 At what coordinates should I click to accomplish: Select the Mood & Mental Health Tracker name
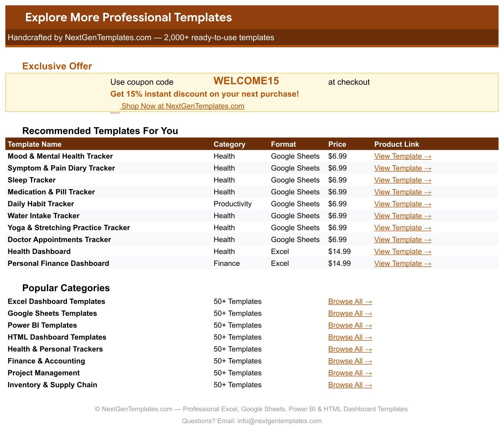point(60,156)
